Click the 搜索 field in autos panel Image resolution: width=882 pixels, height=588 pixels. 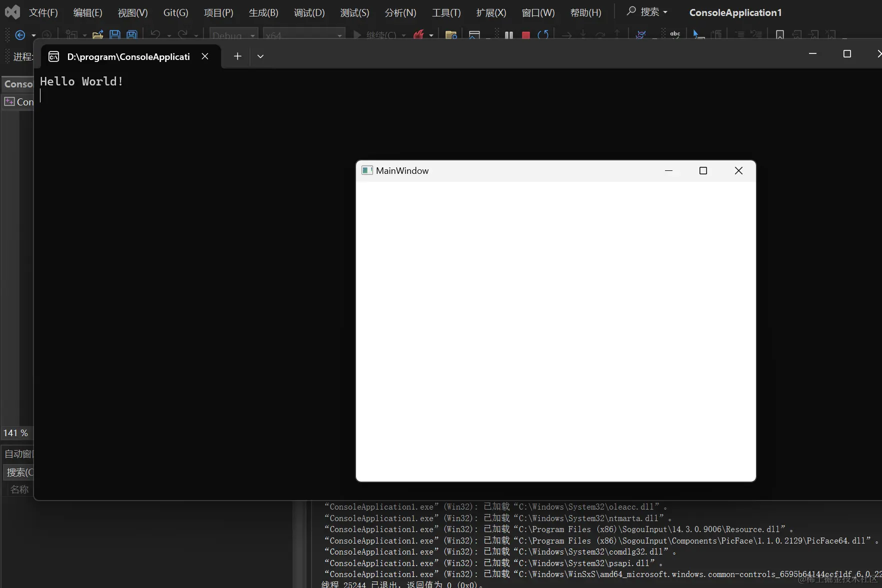pos(19,472)
